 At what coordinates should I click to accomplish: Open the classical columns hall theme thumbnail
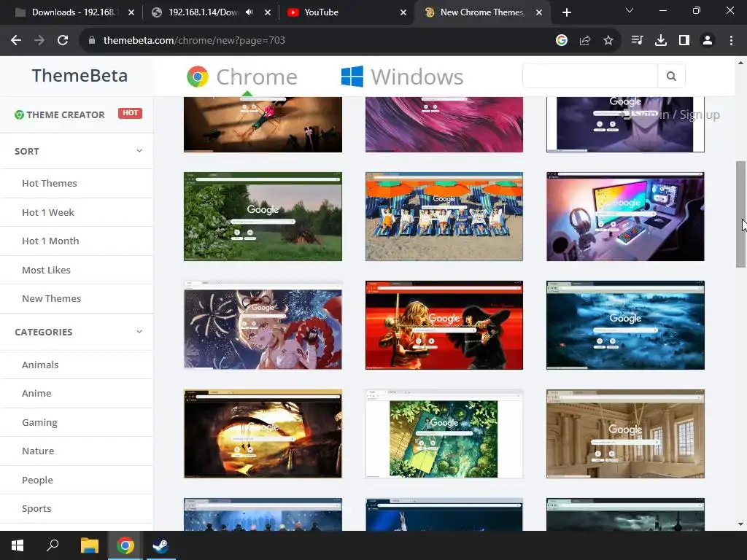[625, 434]
